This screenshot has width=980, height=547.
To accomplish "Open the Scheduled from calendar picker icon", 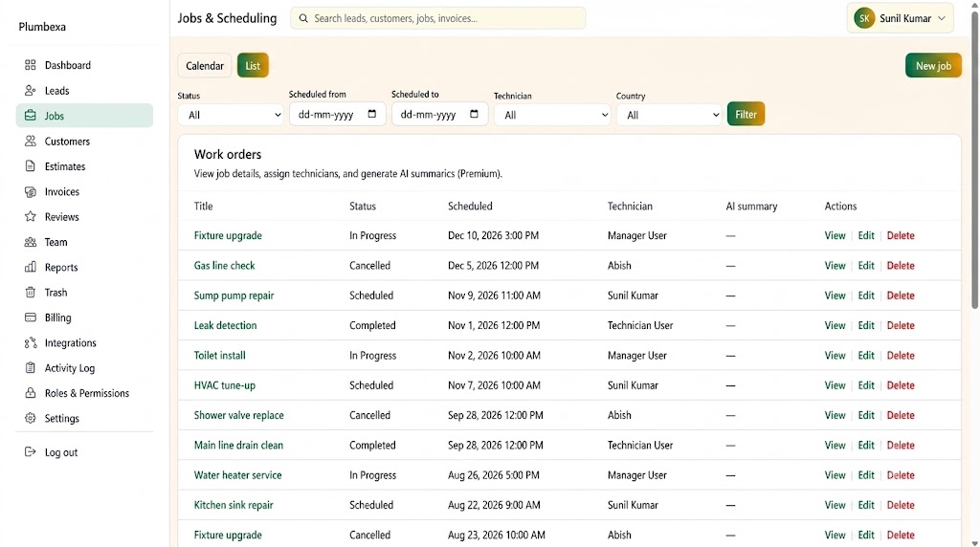I will 372,114.
